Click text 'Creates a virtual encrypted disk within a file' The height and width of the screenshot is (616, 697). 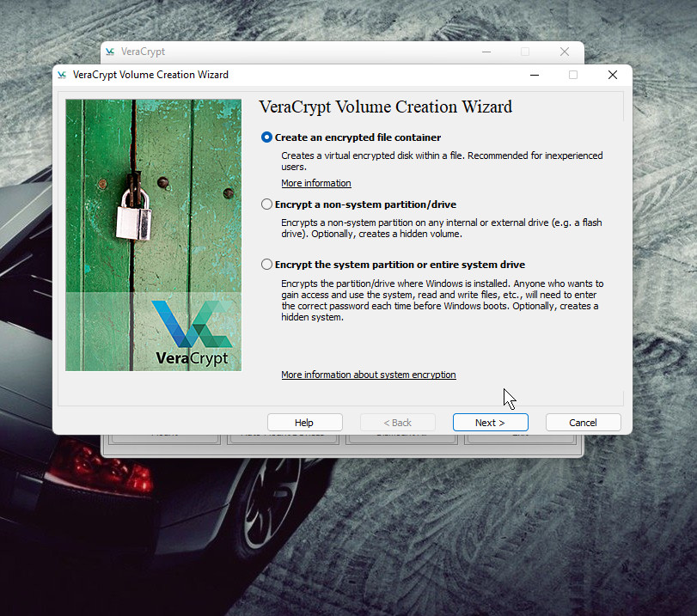[x=371, y=156]
